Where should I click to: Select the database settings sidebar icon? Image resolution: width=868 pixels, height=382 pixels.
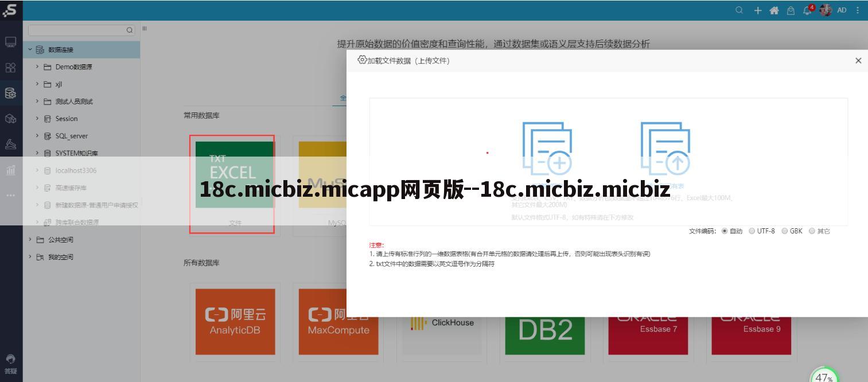(x=10, y=93)
